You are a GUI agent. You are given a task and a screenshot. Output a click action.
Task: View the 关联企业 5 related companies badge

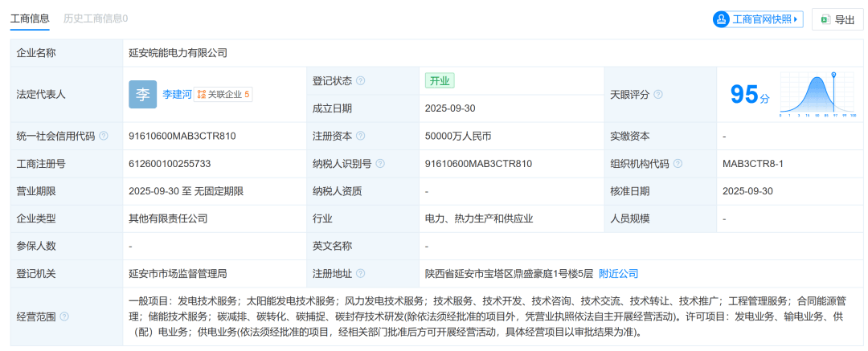point(223,94)
